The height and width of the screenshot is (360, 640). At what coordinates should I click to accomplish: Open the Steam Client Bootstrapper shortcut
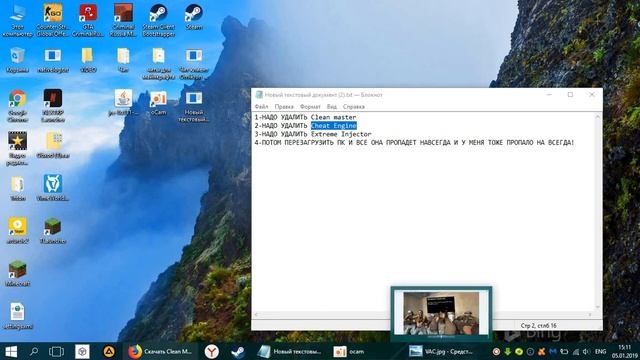158,20
